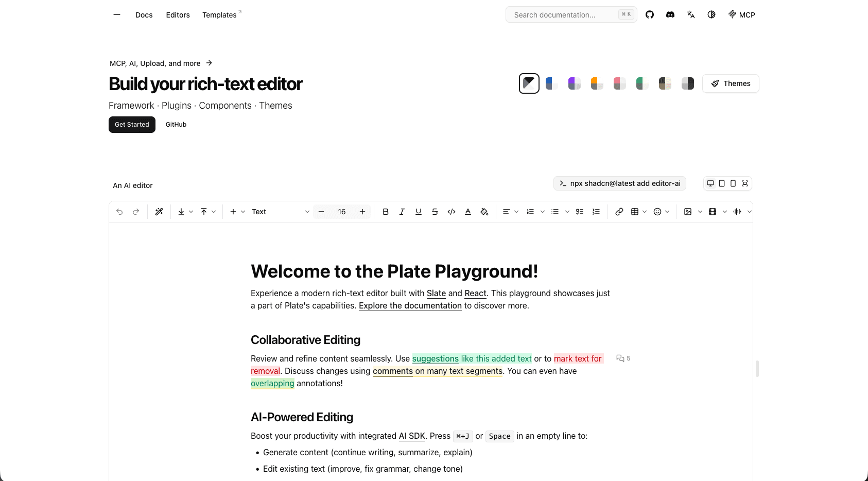Screen dimensions: 868x481
Task: Redo the undone edit
Action: 136,212
